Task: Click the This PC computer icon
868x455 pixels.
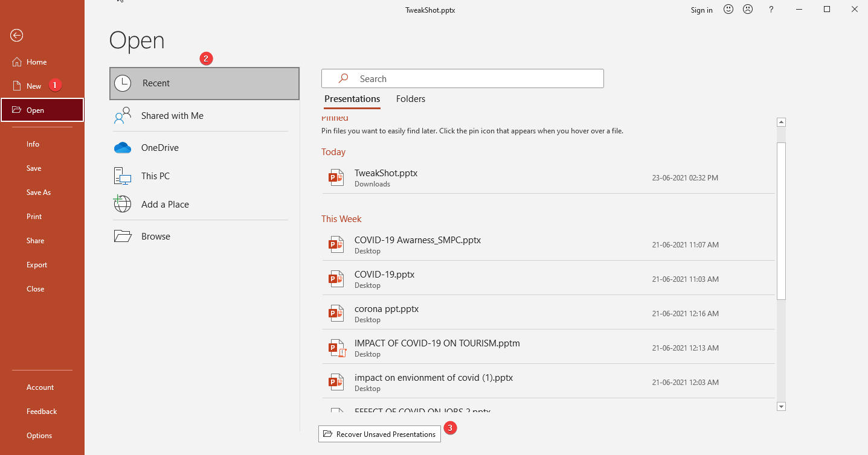Action: (123, 176)
